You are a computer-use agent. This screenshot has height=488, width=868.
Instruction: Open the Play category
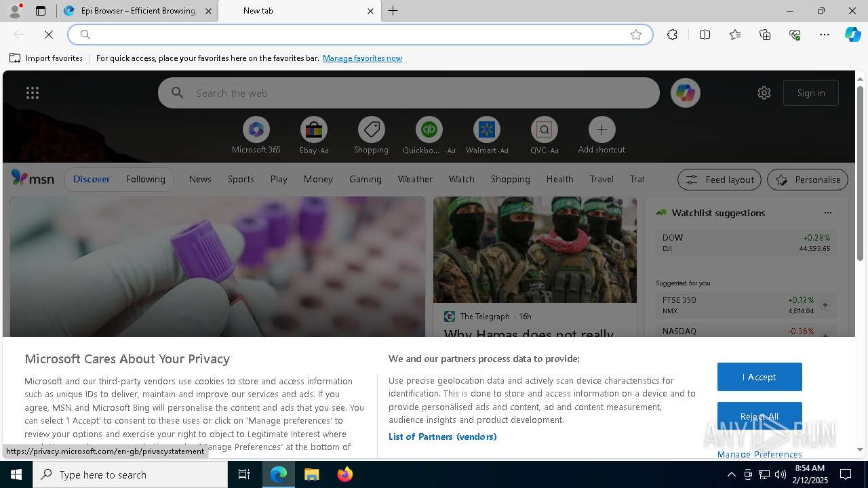(x=279, y=179)
